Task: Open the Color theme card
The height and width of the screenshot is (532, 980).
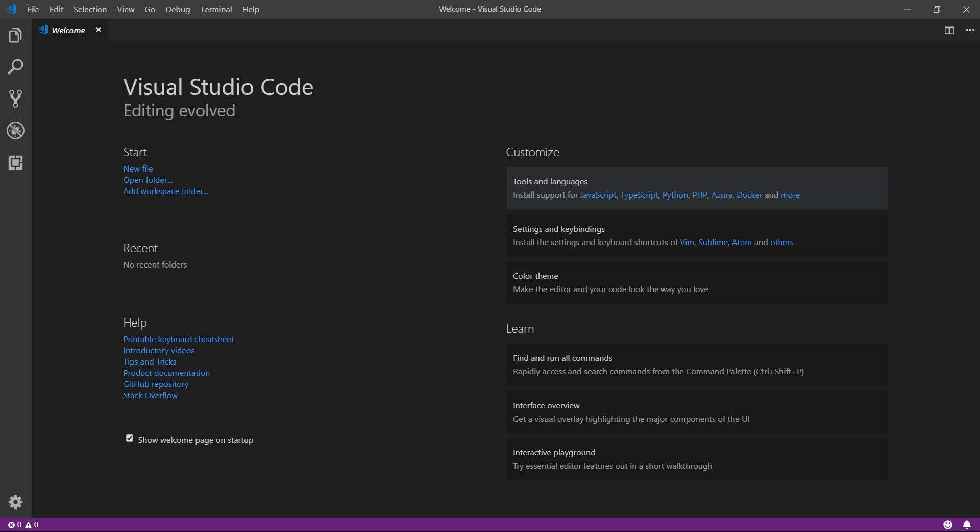Action: click(x=697, y=283)
